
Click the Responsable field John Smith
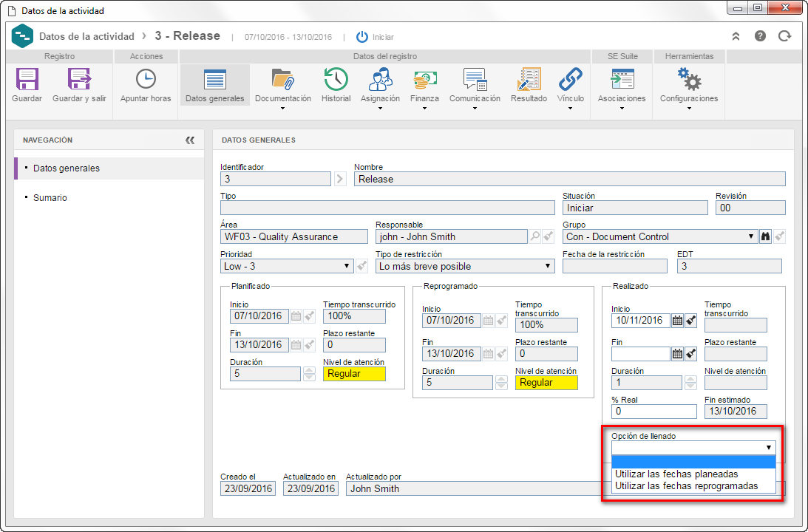452,236
